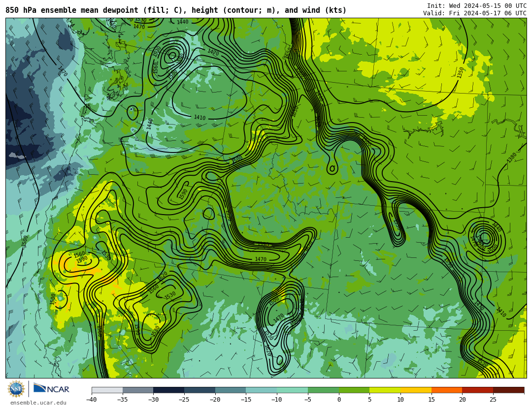Select the Init: Wed 2024-05-15 00 UTC text

[x=477, y=6]
